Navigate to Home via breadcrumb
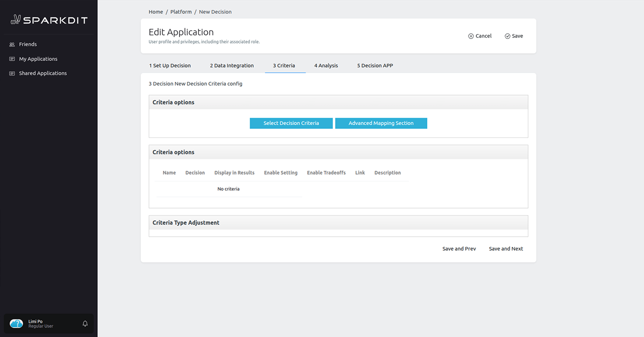Screen dimensions: 644x337 (155, 11)
